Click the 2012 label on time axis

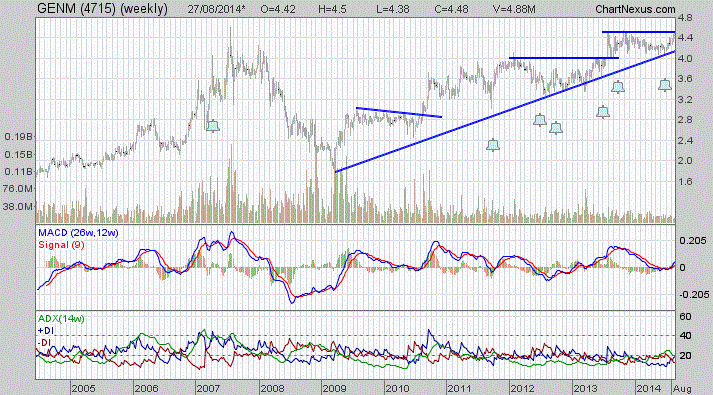pos(522,389)
